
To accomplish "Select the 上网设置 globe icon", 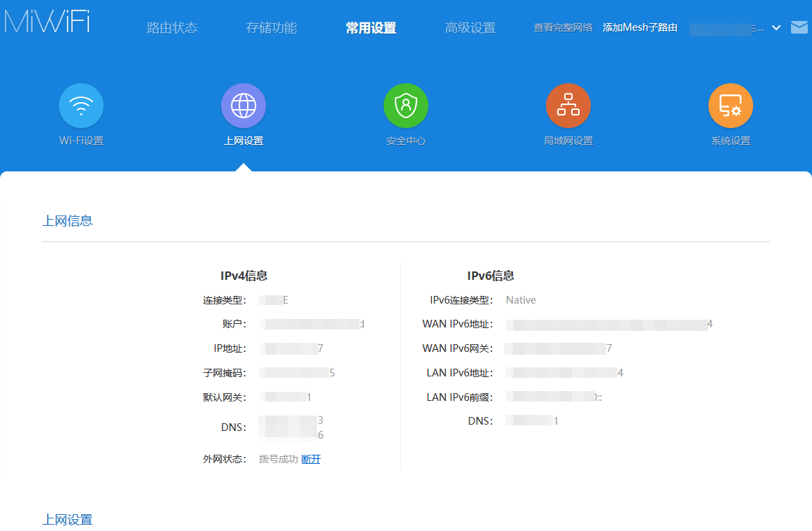I will 243,105.
